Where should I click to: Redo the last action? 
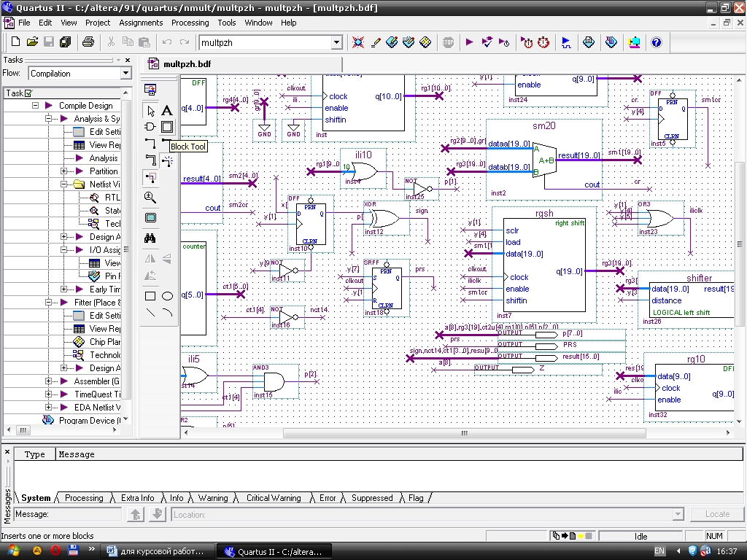click(x=185, y=42)
